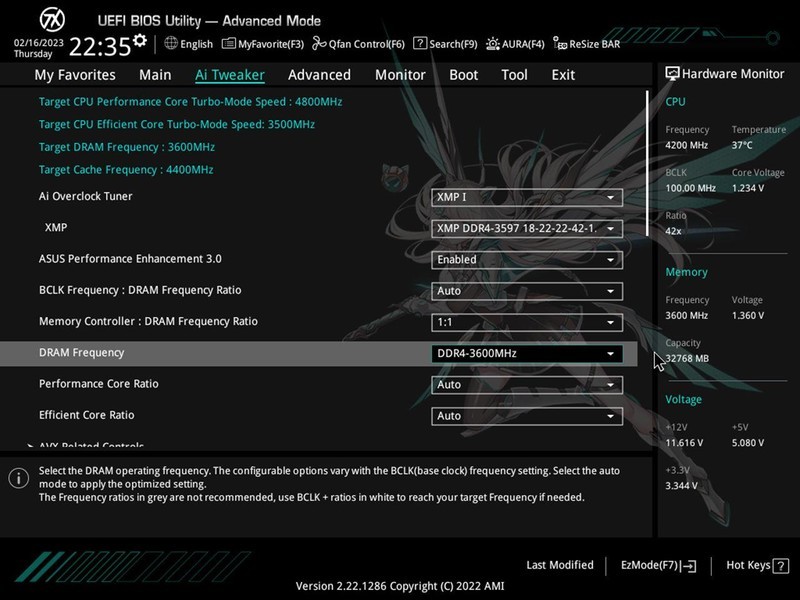Click the 32768 MB memory capacity value
Screen dimensions: 800x600
687,358
